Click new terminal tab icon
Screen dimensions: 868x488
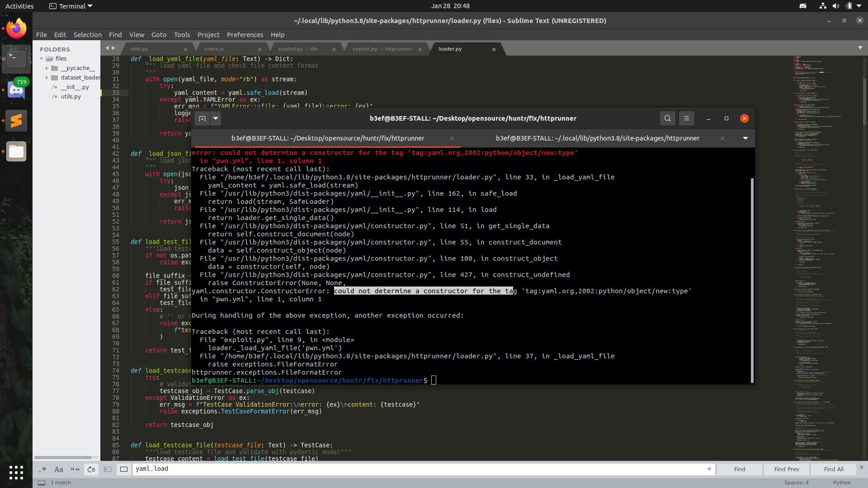[x=202, y=118]
